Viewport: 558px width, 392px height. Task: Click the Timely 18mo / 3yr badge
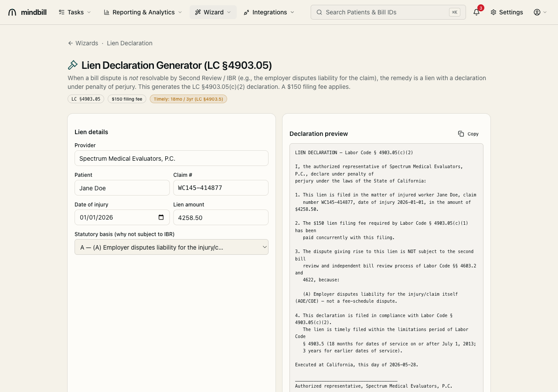coord(188,99)
